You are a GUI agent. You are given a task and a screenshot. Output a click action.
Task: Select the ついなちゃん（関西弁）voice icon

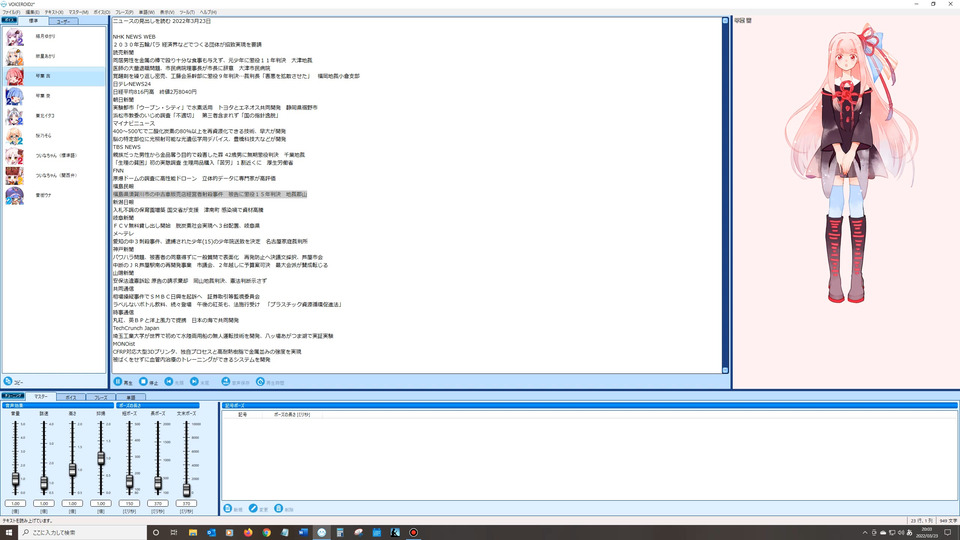coord(14,176)
